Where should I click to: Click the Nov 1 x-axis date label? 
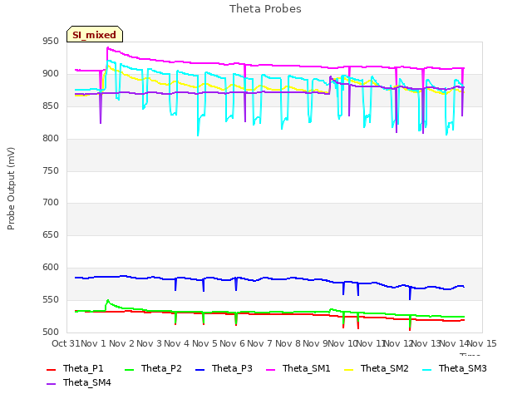pos(94,343)
